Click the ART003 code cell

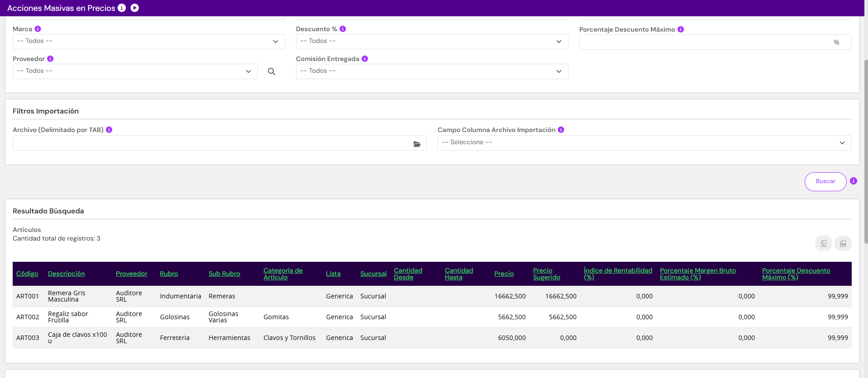(x=28, y=338)
